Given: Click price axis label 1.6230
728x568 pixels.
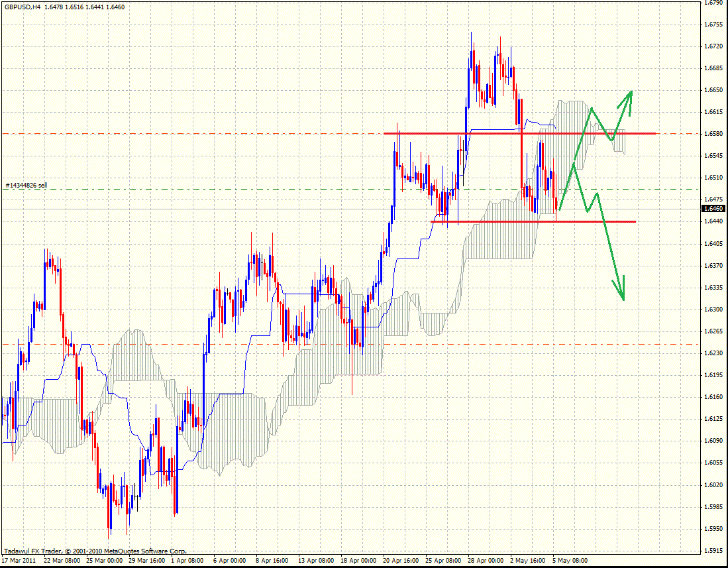Looking at the screenshot, I should pos(713,353).
